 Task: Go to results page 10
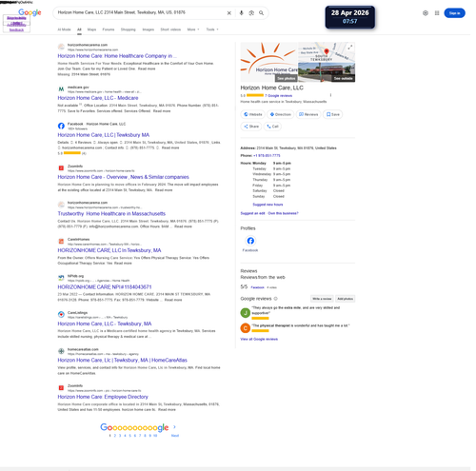pyautogui.click(x=155, y=436)
